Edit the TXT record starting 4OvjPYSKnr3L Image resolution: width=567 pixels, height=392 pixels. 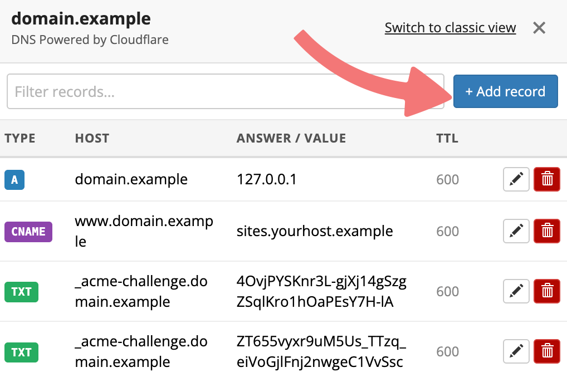point(516,291)
